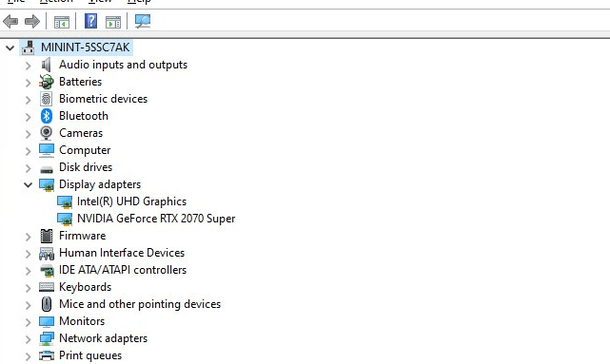
Task: Select the Disk drives label
Action: pyautogui.click(x=86, y=167)
